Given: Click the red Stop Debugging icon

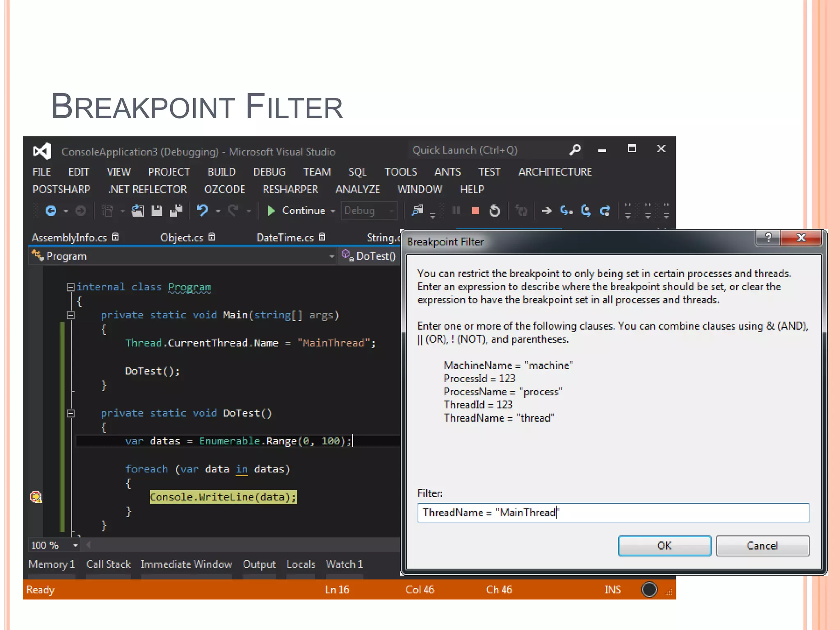Looking at the screenshot, I should 475,211.
